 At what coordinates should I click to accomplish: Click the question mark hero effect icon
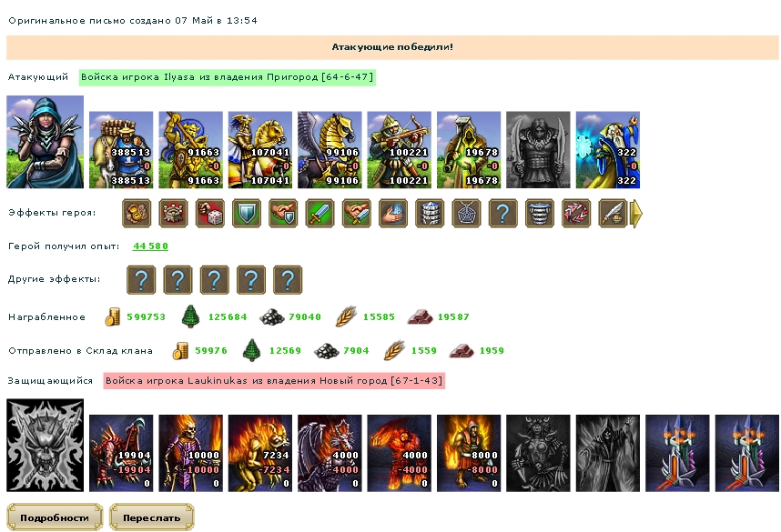(503, 214)
